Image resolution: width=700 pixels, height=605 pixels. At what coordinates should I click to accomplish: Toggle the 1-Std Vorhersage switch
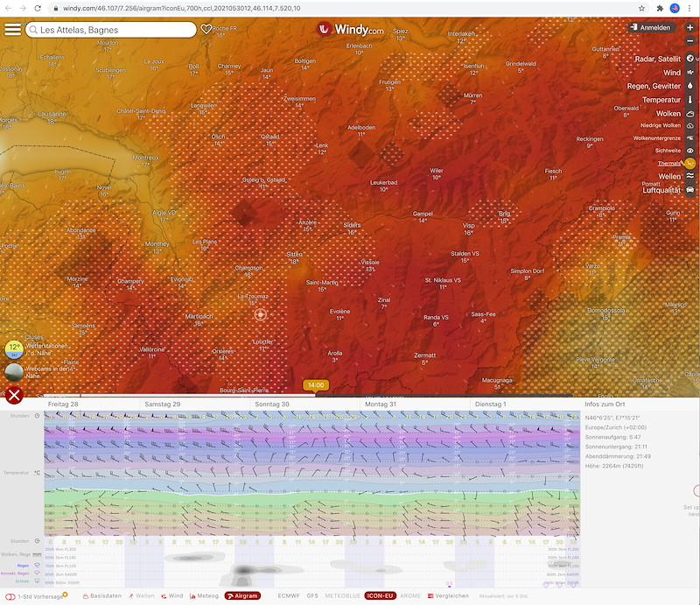pyautogui.click(x=10, y=596)
